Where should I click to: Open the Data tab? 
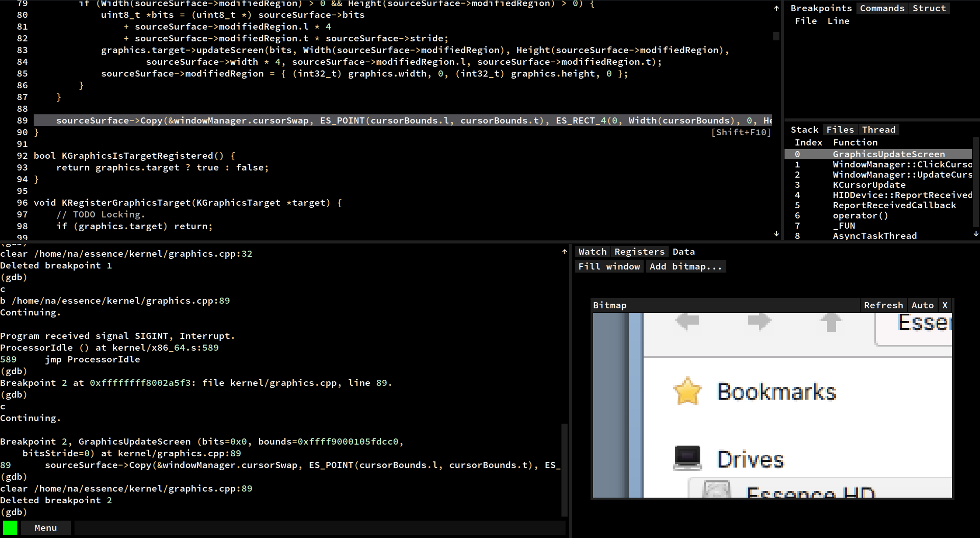tap(683, 251)
